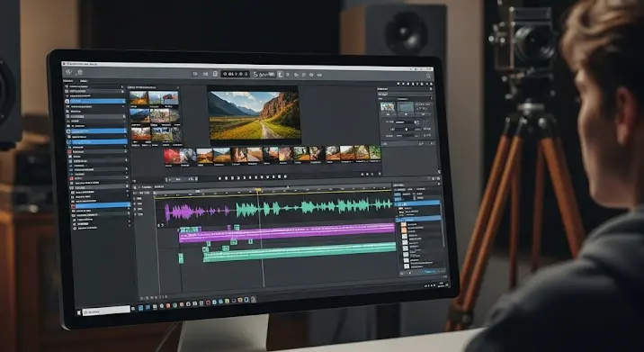
Task: Click the Windows Start button on the taskbar
Action: 79,312
